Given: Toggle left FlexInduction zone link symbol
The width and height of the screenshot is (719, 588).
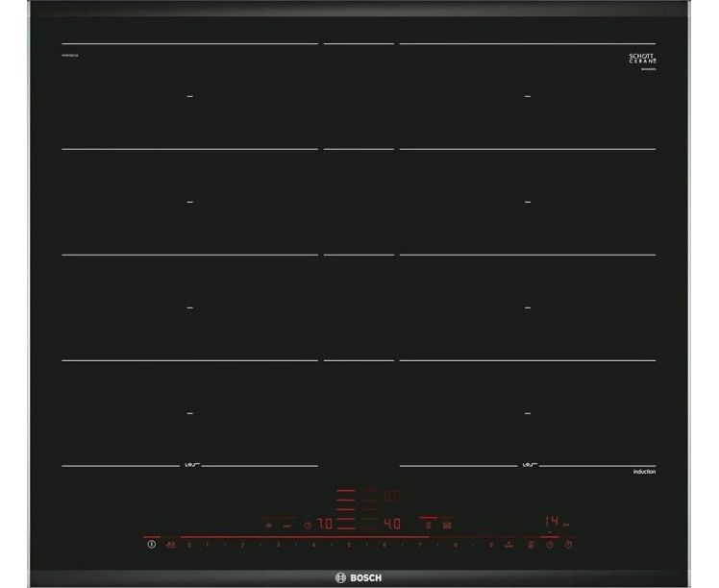Looking at the screenshot, I should 189,466.
